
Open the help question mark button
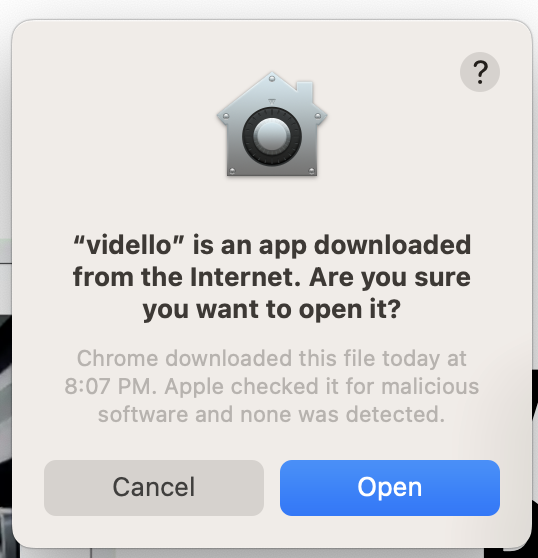pyautogui.click(x=480, y=72)
